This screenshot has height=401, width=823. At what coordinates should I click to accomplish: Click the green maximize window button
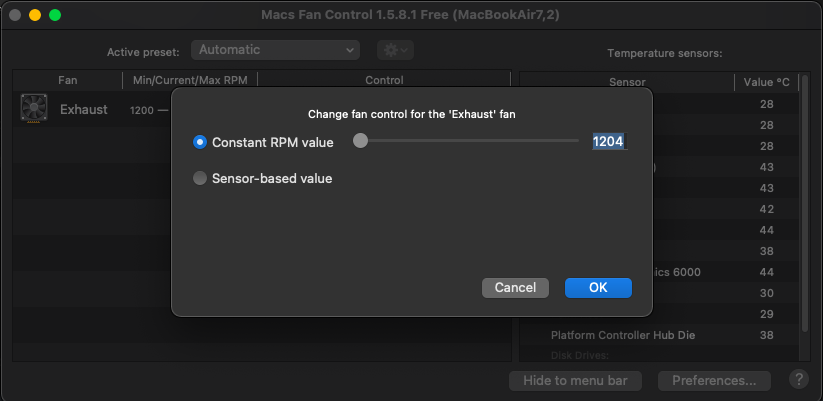[55, 15]
